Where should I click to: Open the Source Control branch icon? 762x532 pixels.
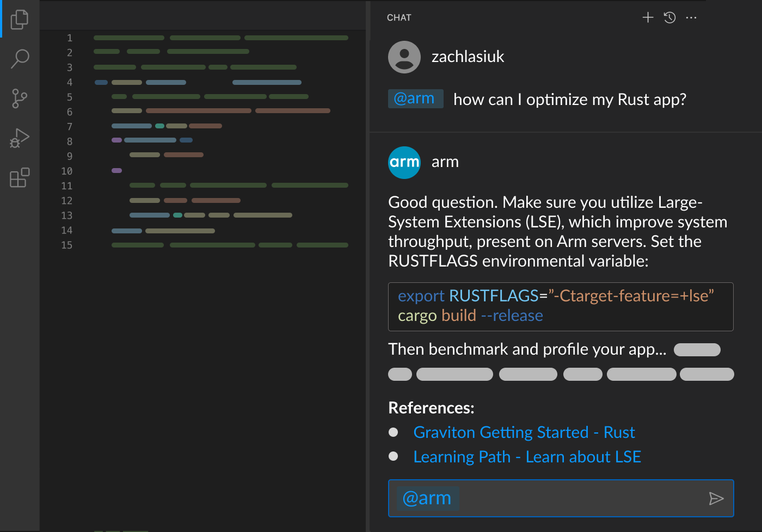point(20,98)
